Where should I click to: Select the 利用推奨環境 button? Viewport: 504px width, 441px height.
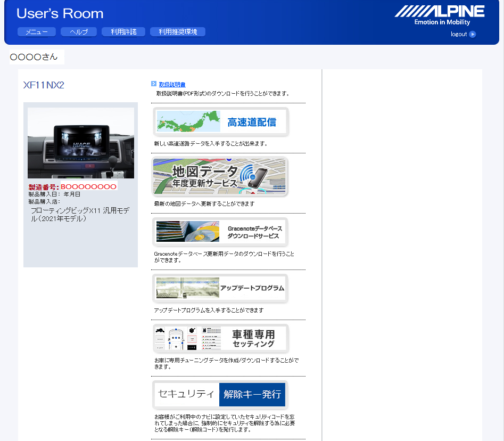pyautogui.click(x=177, y=32)
